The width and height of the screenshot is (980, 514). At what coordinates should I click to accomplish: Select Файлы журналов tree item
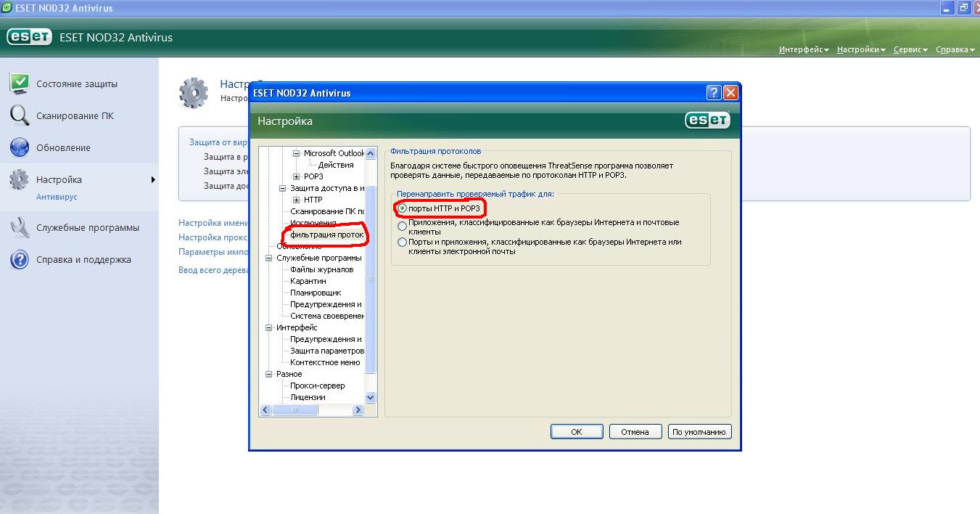[321, 269]
